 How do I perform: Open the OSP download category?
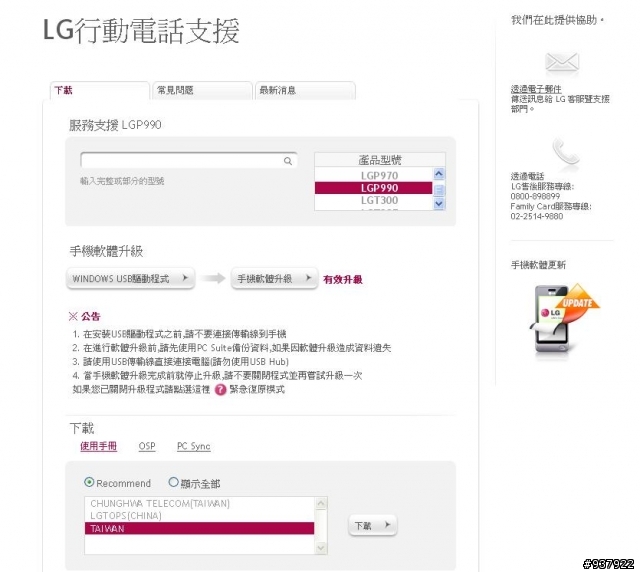pos(147,446)
